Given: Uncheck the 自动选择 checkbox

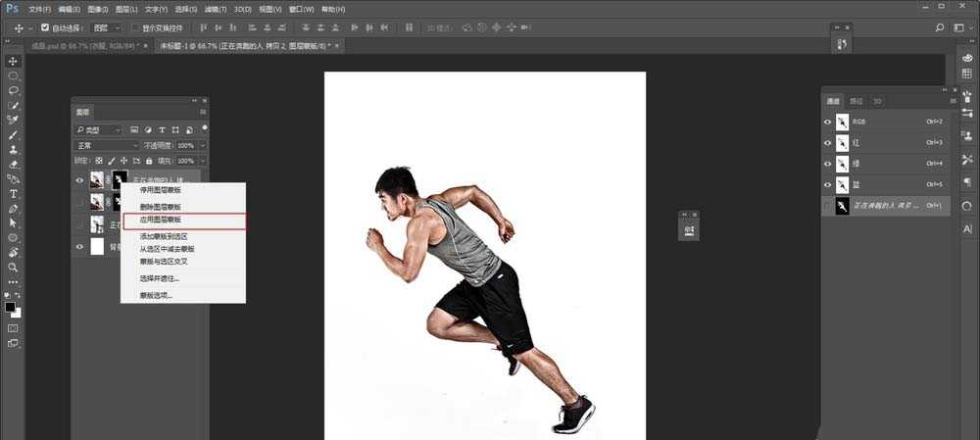Looking at the screenshot, I should click(x=45, y=27).
